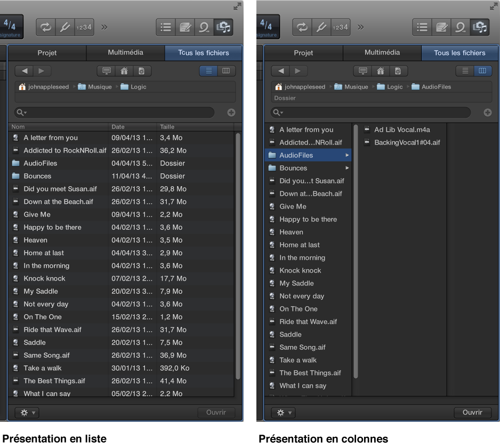Select Multimédia tab in right panel

[382, 53]
